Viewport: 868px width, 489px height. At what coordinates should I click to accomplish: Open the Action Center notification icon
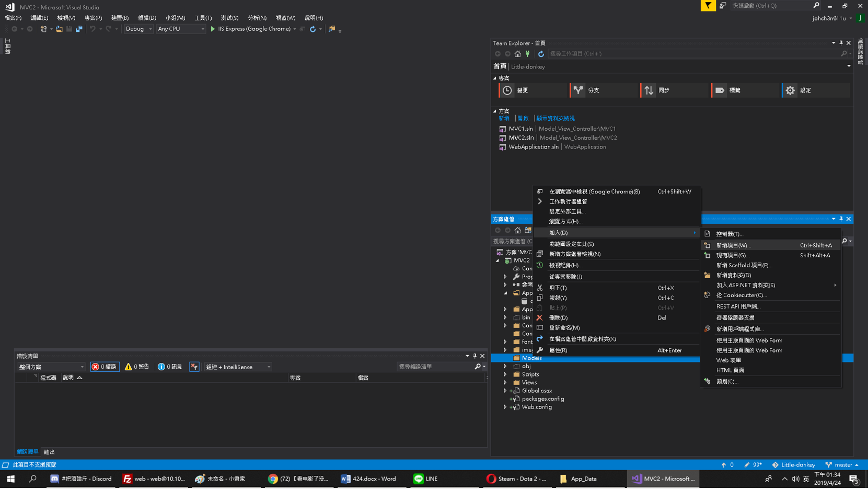[x=854, y=479]
